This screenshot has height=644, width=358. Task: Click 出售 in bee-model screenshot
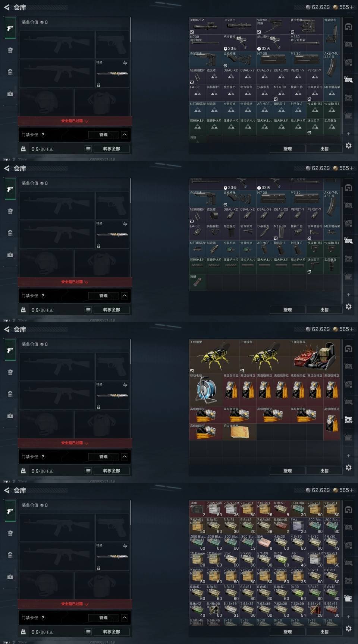click(x=324, y=471)
